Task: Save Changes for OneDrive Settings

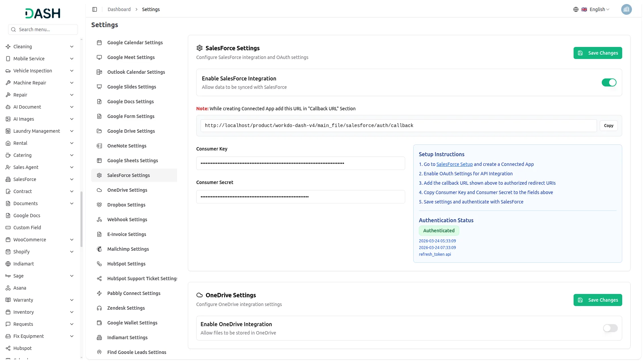Action: [x=598, y=300]
